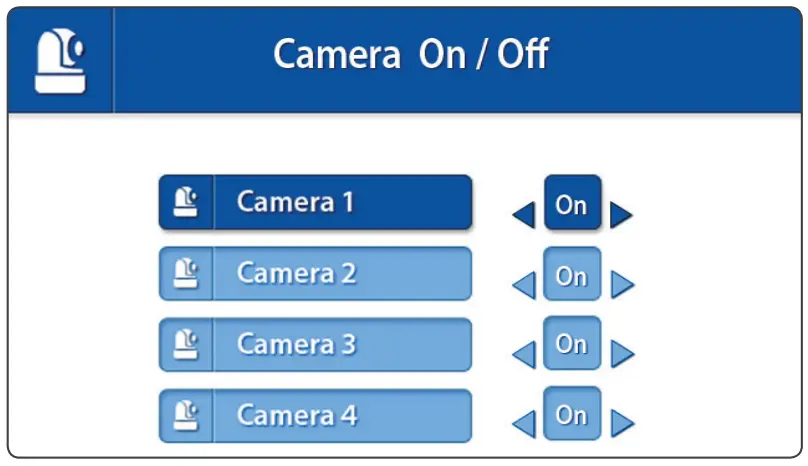This screenshot has height=466, width=808.
Task: Click the camera icon beside Camera 3
Action: [186, 344]
